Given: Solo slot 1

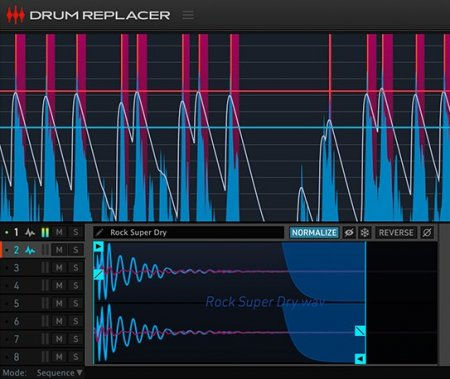Looking at the screenshot, I should pos(76,232).
